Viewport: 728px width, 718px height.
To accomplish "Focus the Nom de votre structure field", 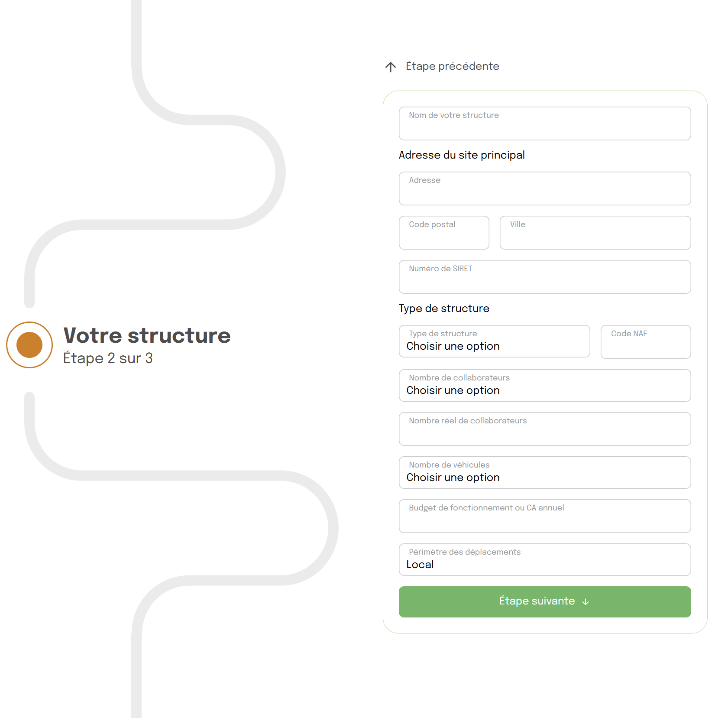I will tap(544, 124).
